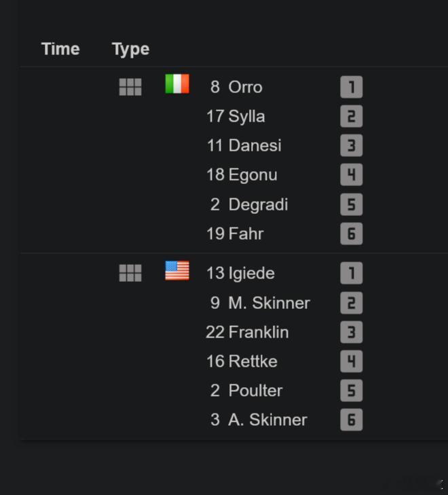448x495 pixels.
Task: Click position badge 3 next to Franklin
Action: 351,332
